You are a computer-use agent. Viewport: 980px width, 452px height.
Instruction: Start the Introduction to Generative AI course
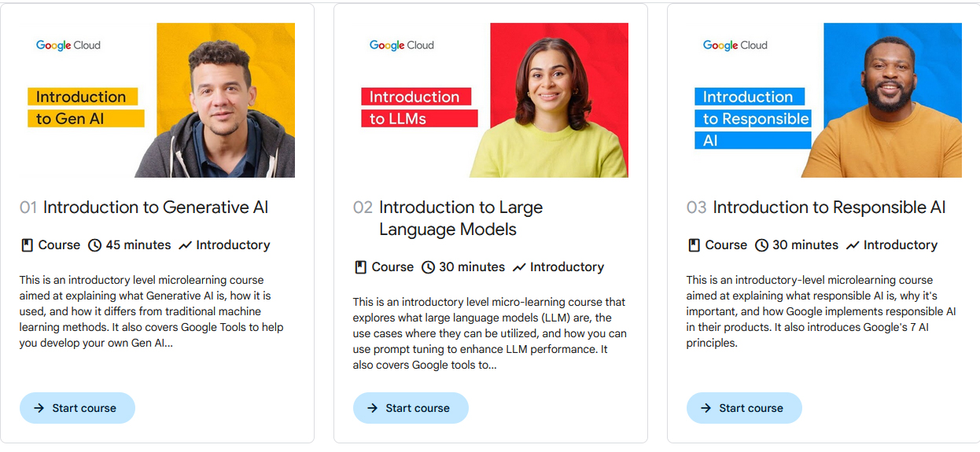[77, 408]
